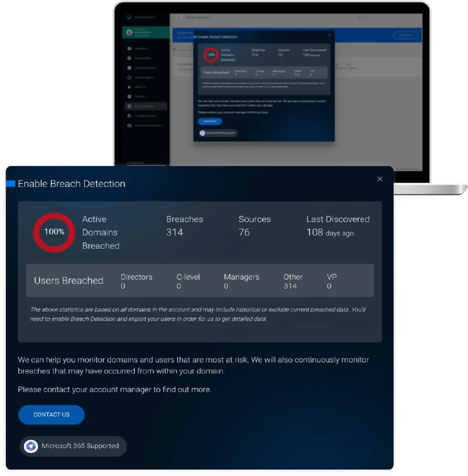Select highlighted Breach Detection sidebar menu item
The height and width of the screenshot is (476, 468).
pos(146,106)
